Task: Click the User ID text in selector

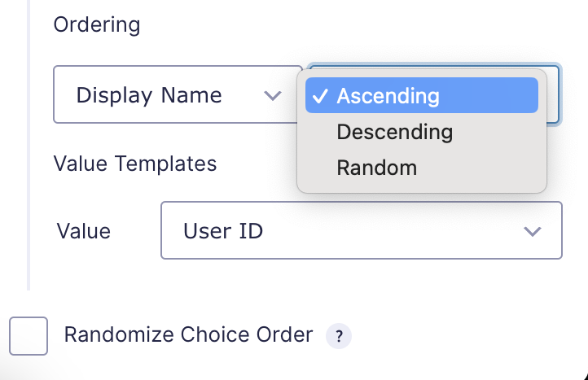Action: click(x=223, y=231)
